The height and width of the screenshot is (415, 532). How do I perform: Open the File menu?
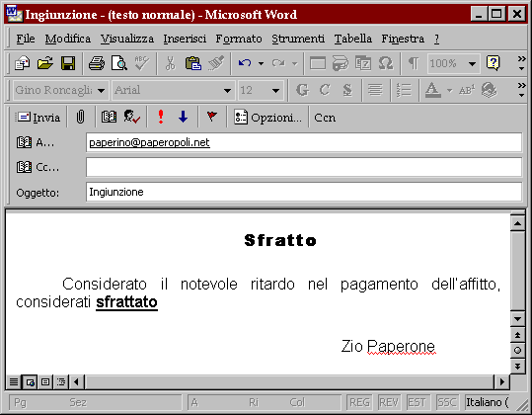click(26, 39)
